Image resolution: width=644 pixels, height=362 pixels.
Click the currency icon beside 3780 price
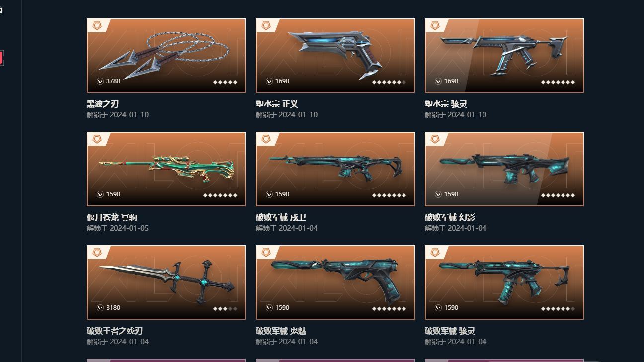point(100,81)
